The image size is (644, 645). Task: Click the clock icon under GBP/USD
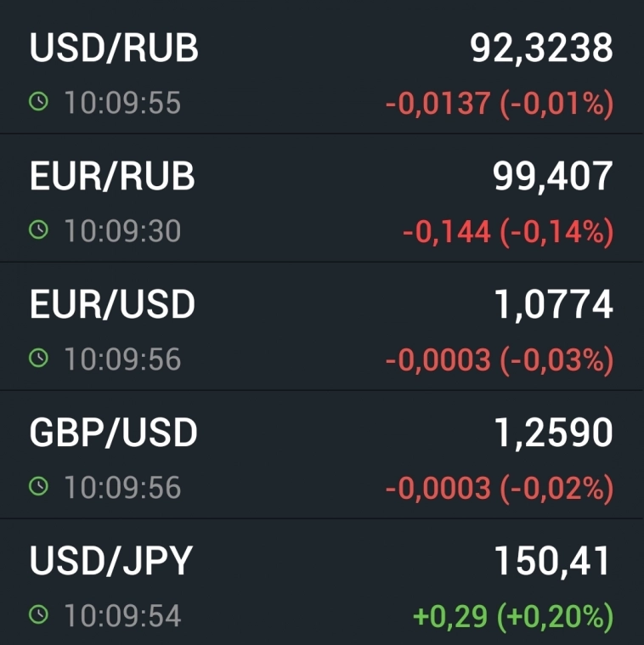click(x=38, y=486)
